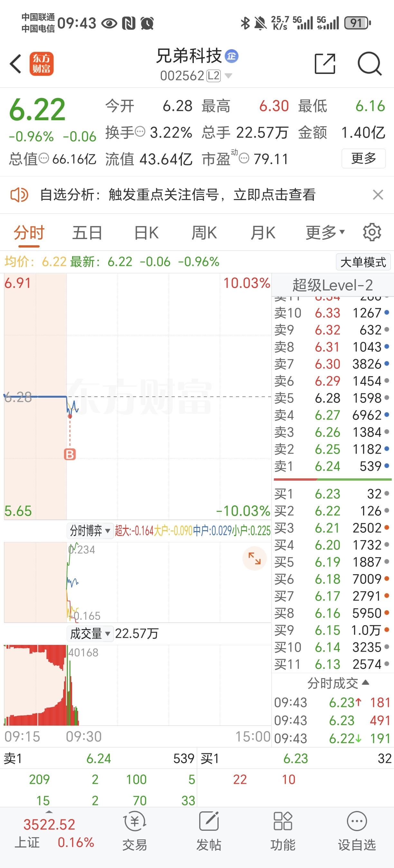Open the 更多 chart period dropdown
The width and height of the screenshot is (394, 868).
click(325, 232)
